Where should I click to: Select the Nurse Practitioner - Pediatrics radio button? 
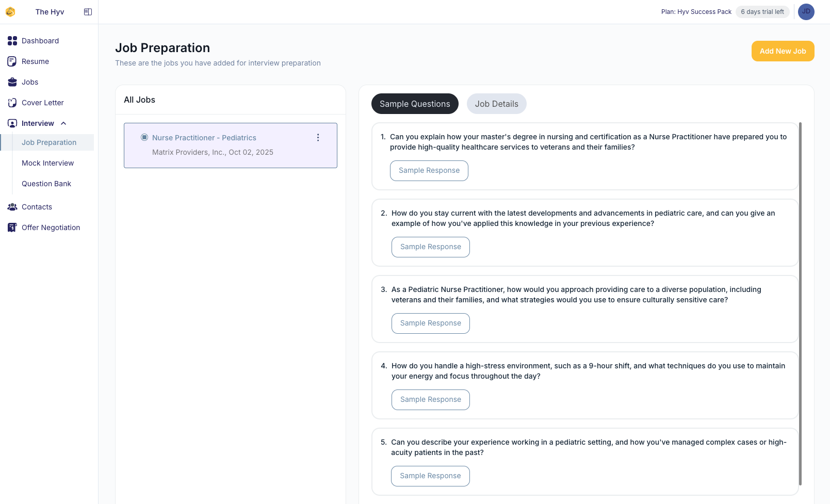(144, 138)
